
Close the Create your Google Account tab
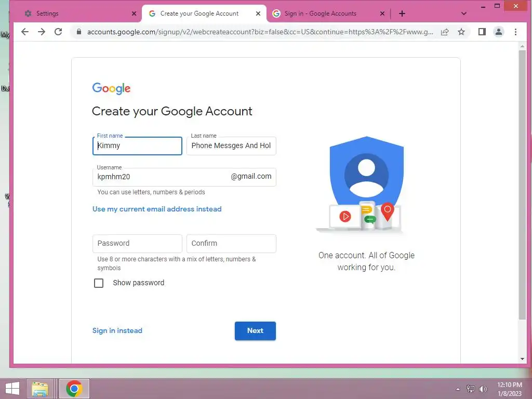point(258,14)
